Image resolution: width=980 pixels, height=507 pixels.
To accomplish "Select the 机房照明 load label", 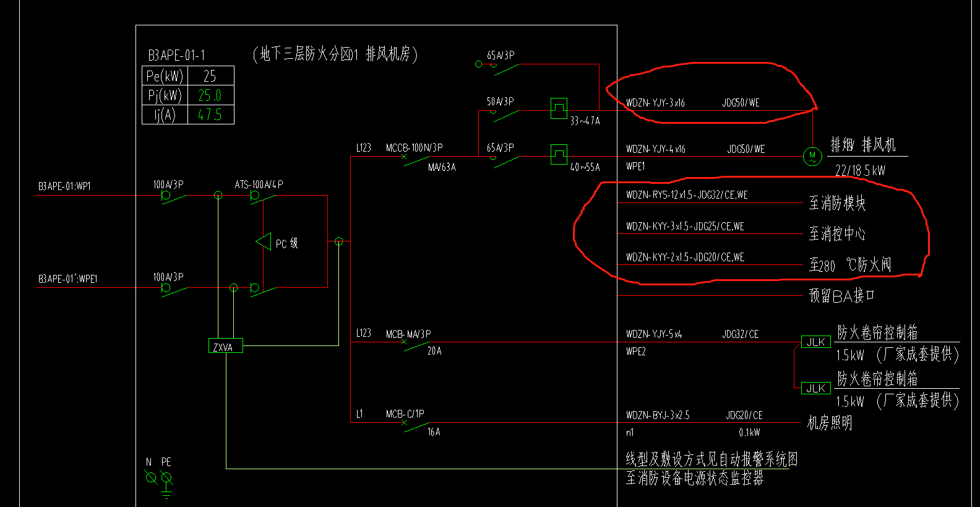I will pos(830,423).
